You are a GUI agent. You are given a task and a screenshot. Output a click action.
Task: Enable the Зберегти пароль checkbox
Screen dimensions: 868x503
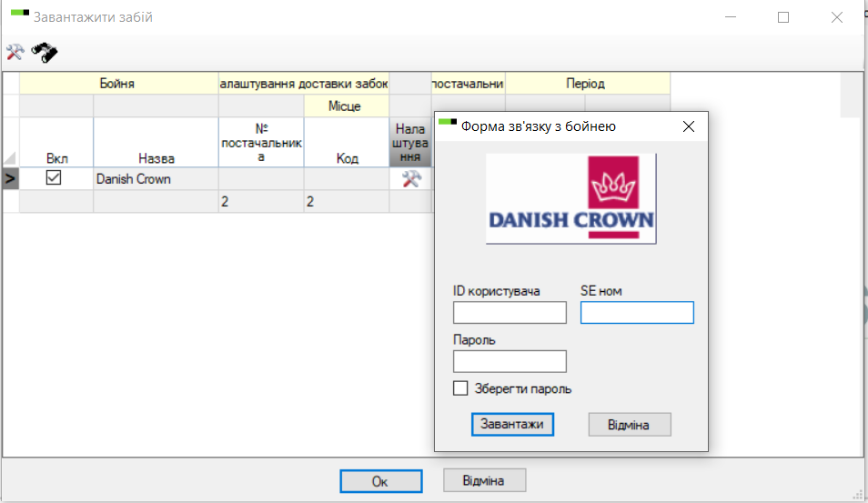[x=460, y=387]
